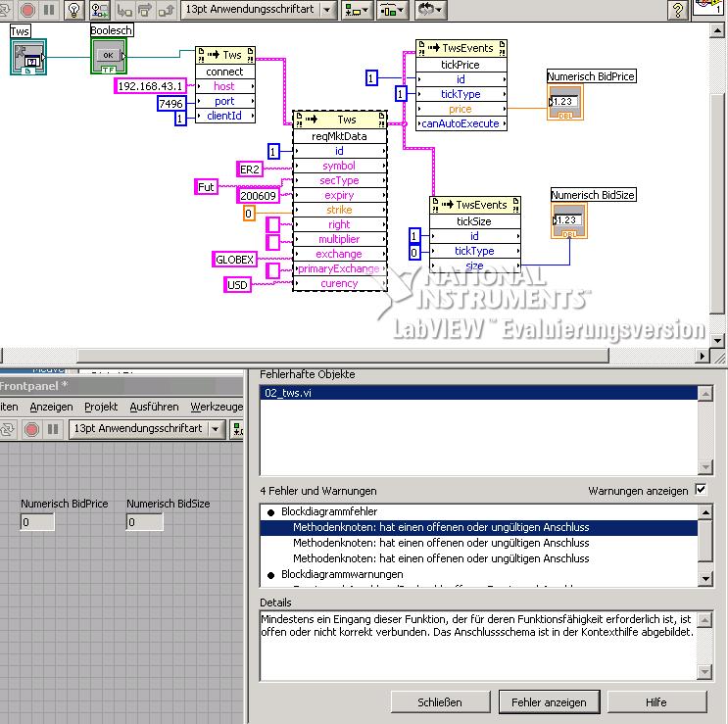The width and height of the screenshot is (728, 724).
Task: Toggle highlight execution lightbulb
Action: pos(73,10)
